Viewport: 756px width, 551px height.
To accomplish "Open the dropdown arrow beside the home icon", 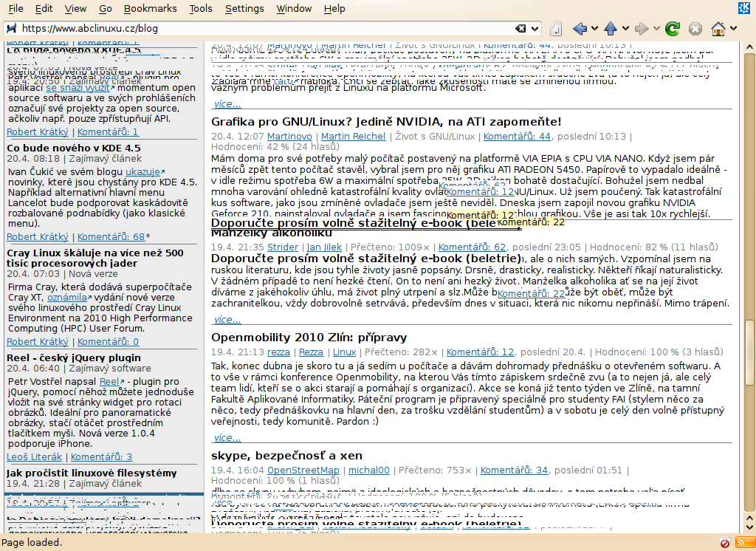I will pos(733,29).
